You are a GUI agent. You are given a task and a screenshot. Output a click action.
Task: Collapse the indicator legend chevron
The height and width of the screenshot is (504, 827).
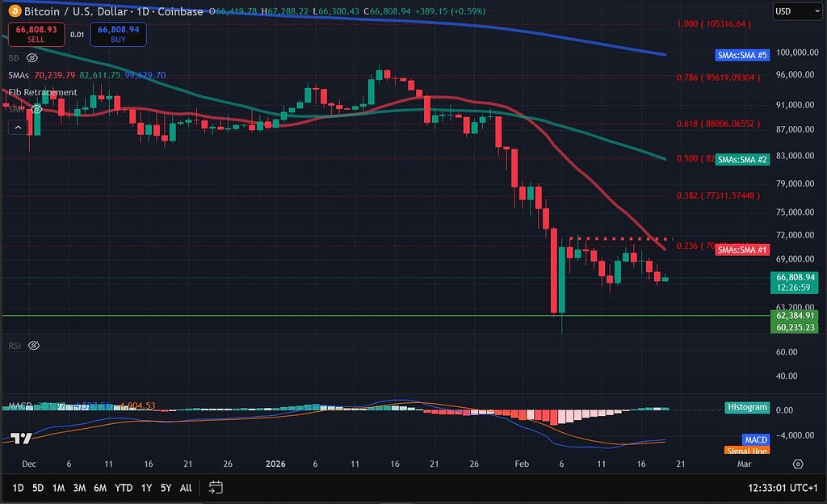point(16,127)
